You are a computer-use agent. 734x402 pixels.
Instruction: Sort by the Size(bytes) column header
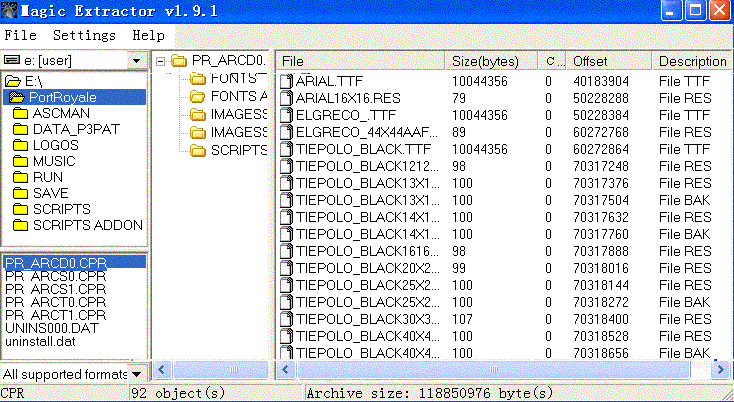coord(491,61)
